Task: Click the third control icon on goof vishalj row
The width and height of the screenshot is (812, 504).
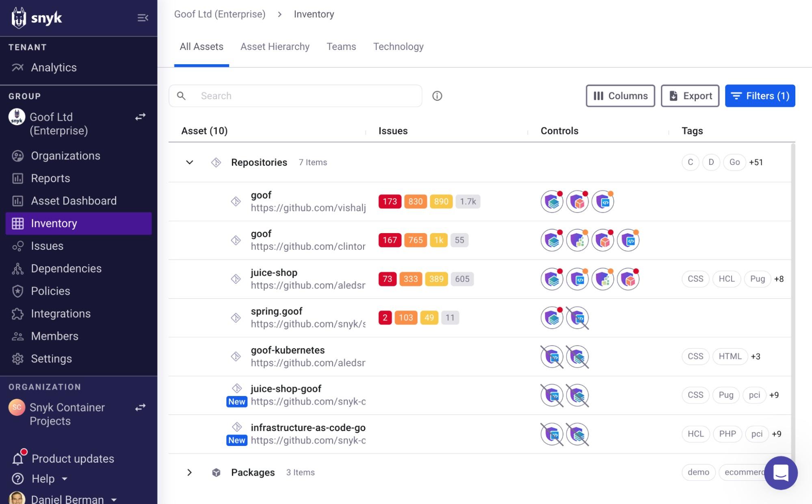Action: point(602,201)
